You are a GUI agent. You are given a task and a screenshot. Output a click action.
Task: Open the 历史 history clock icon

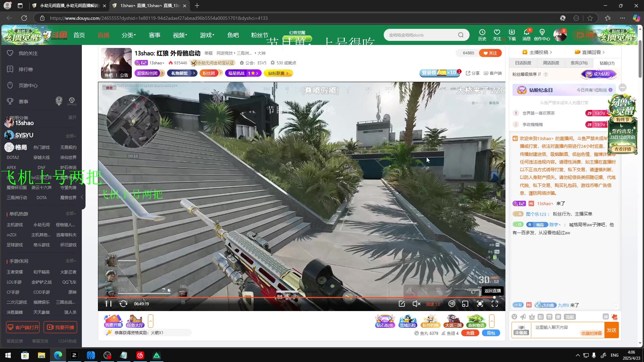point(482,35)
